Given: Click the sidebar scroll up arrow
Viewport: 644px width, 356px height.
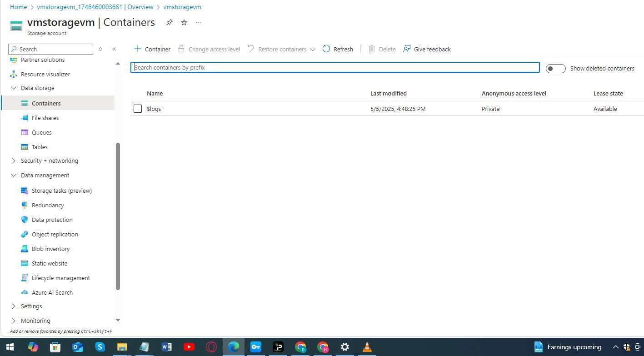Looking at the screenshot, I should click(x=118, y=64).
